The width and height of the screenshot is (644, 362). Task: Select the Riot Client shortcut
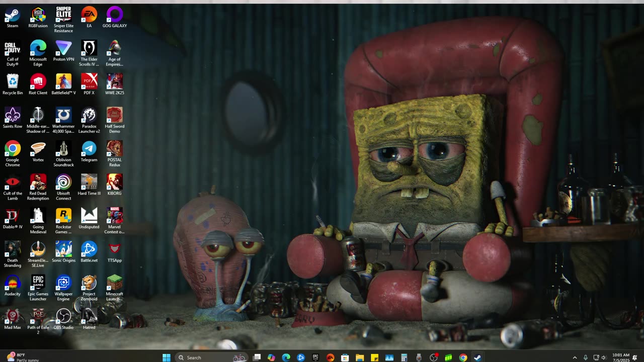point(38,84)
